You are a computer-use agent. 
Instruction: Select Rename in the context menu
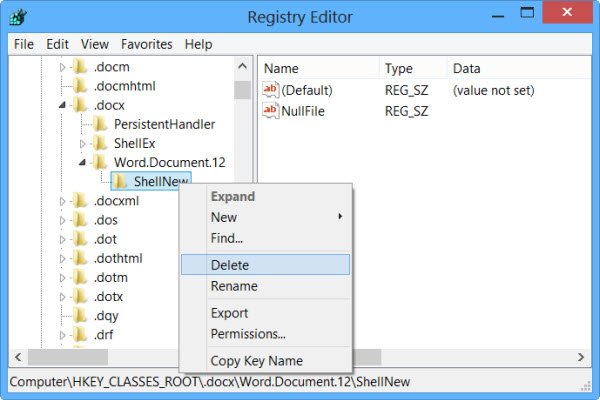tap(234, 286)
